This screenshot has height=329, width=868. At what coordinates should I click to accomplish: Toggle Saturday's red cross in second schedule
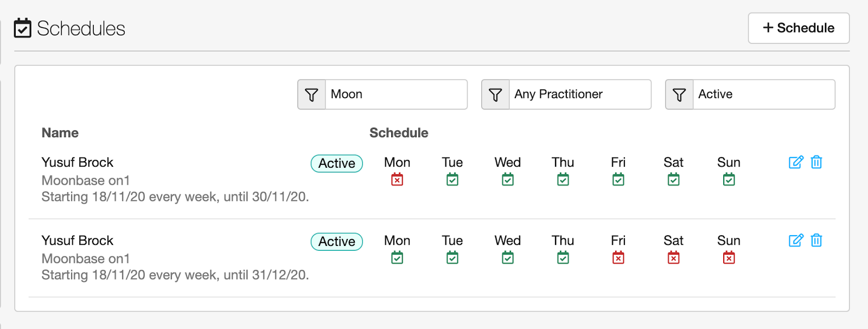tap(673, 258)
